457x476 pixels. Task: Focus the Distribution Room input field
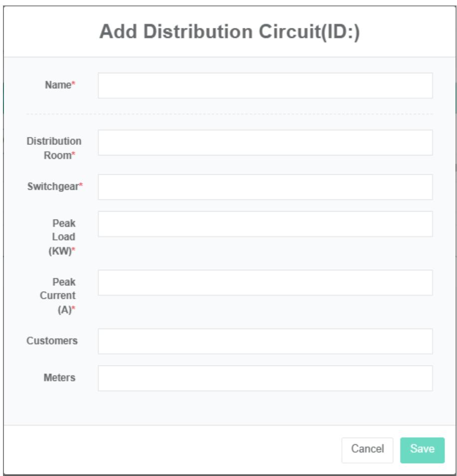click(265, 143)
